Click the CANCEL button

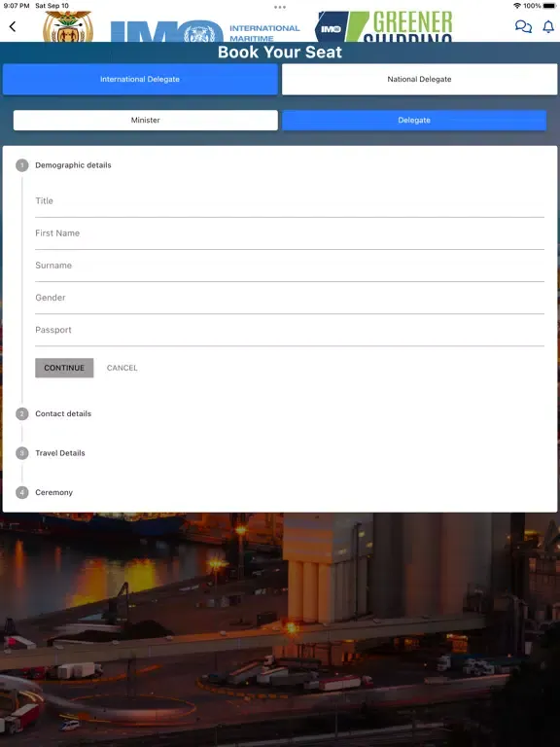122,368
